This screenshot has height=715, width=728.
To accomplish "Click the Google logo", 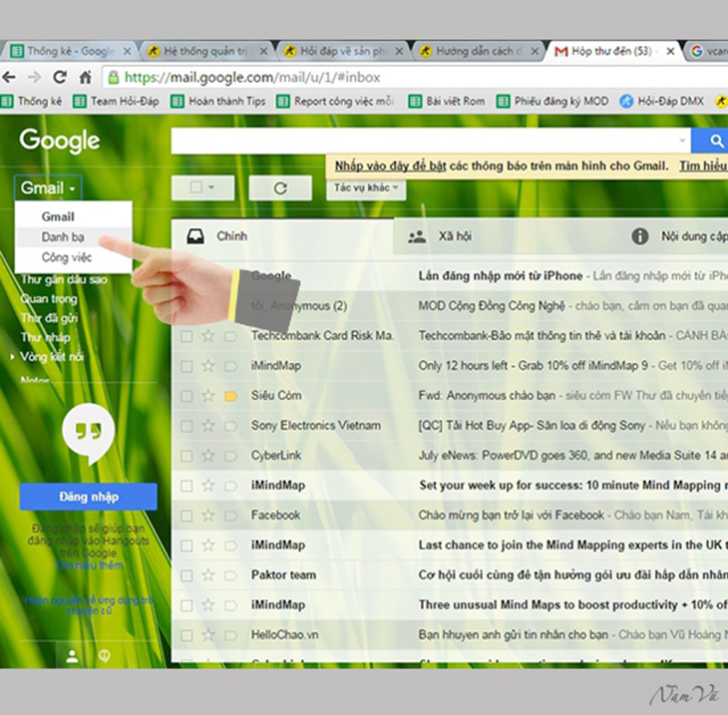I will coord(60,141).
